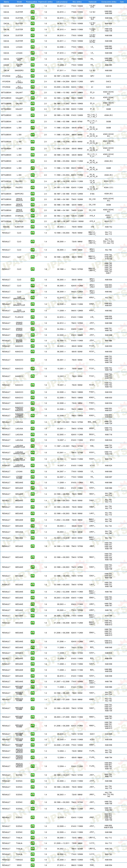Click fuel icon for Space Wagon 74kW row

tap(32, 210)
